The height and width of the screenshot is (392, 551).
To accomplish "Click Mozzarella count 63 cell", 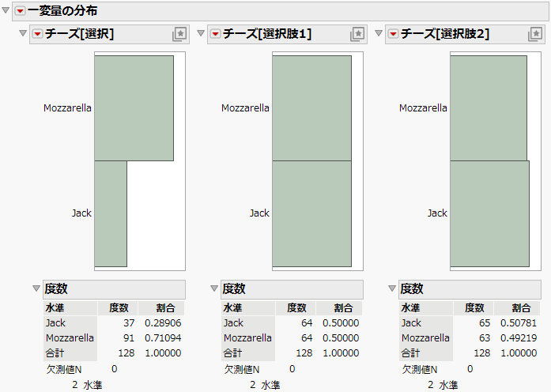I will click(485, 338).
